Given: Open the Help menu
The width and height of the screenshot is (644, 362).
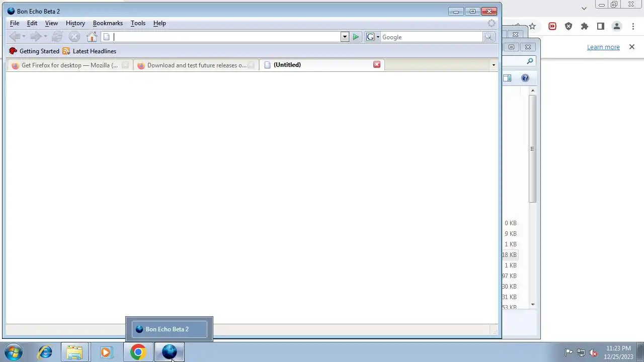Looking at the screenshot, I should [x=159, y=23].
